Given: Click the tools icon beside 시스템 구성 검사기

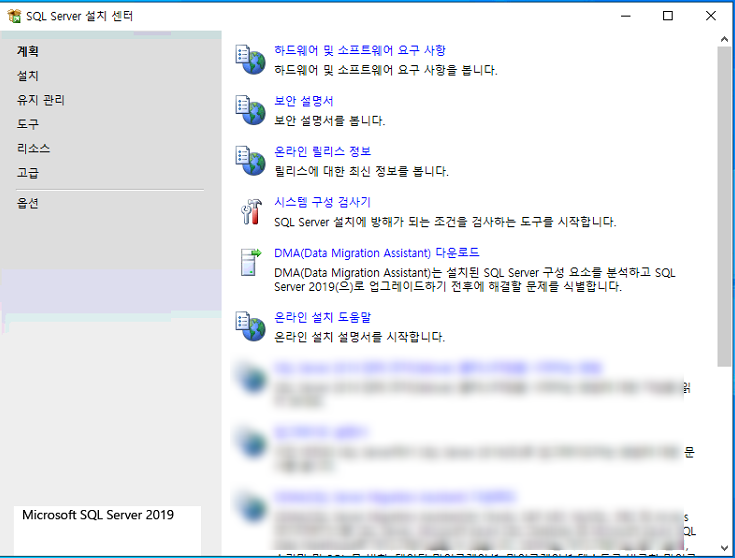Looking at the screenshot, I should pyautogui.click(x=251, y=211).
